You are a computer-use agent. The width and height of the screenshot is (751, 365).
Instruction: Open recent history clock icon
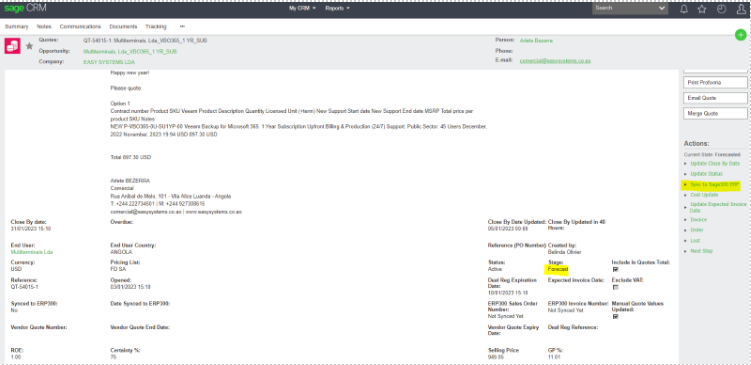pos(721,9)
